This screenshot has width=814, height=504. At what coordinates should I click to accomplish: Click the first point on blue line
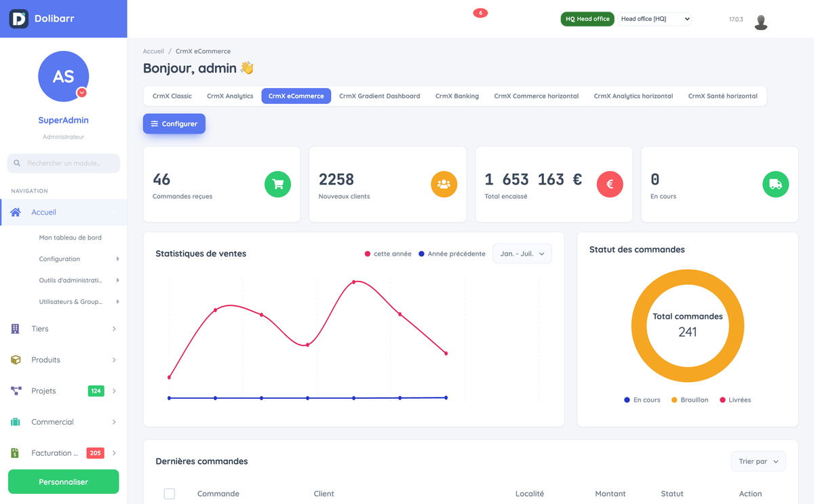tap(169, 398)
